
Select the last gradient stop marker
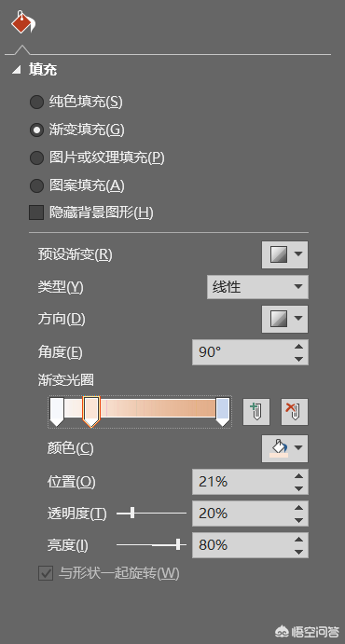pyautogui.click(x=223, y=412)
